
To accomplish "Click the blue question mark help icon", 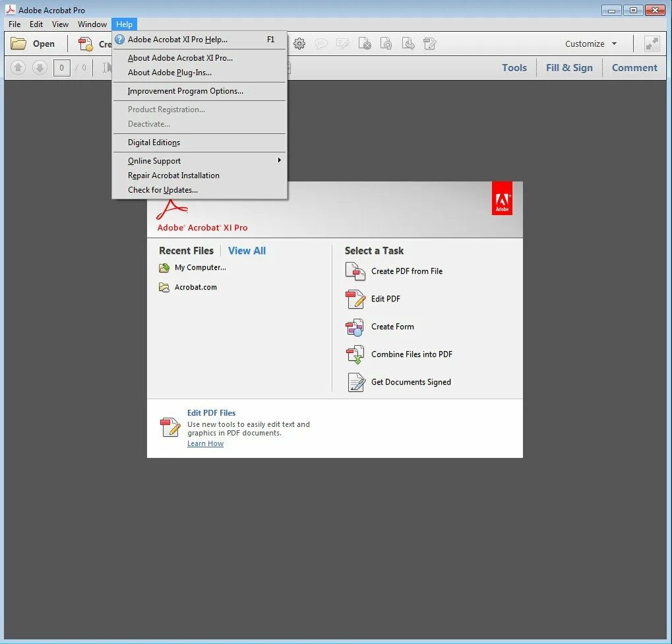I will pyautogui.click(x=120, y=40).
